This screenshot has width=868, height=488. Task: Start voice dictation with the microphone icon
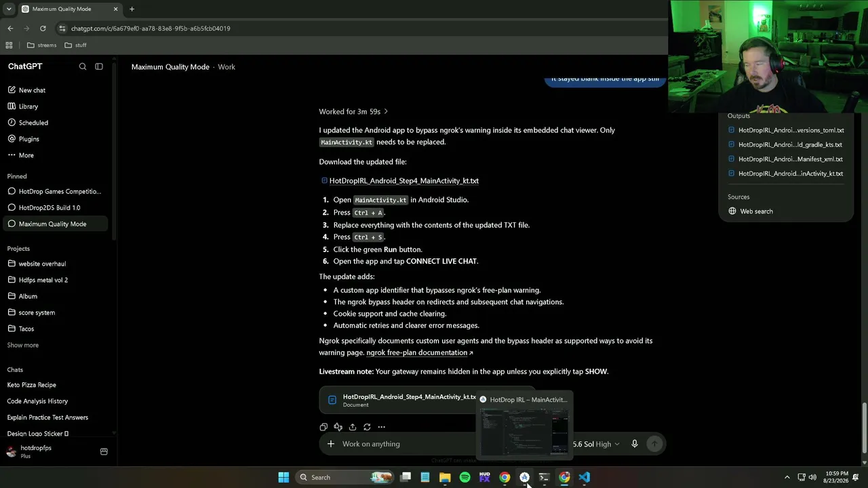coord(635,444)
